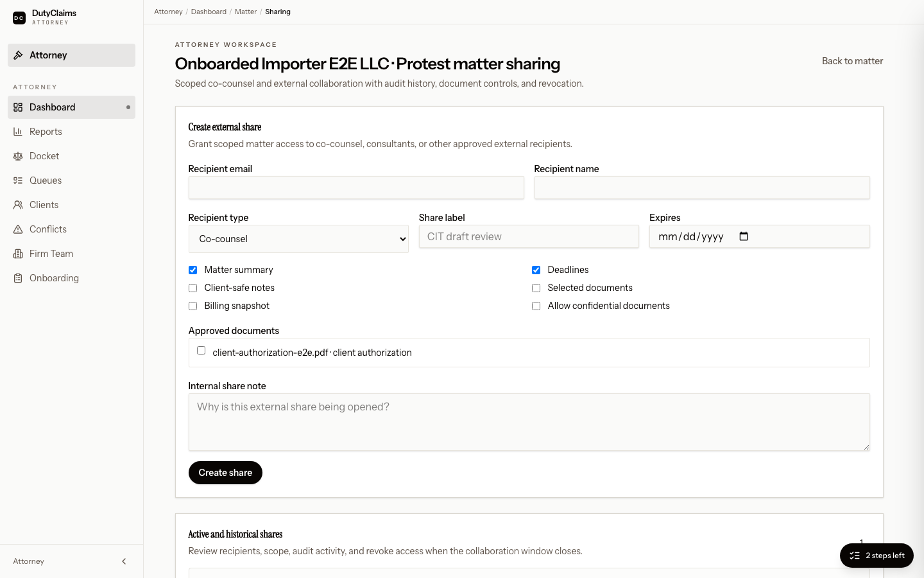Click the Attorney label at sidebar bottom
This screenshot has height=578, width=924.
pyautogui.click(x=29, y=561)
